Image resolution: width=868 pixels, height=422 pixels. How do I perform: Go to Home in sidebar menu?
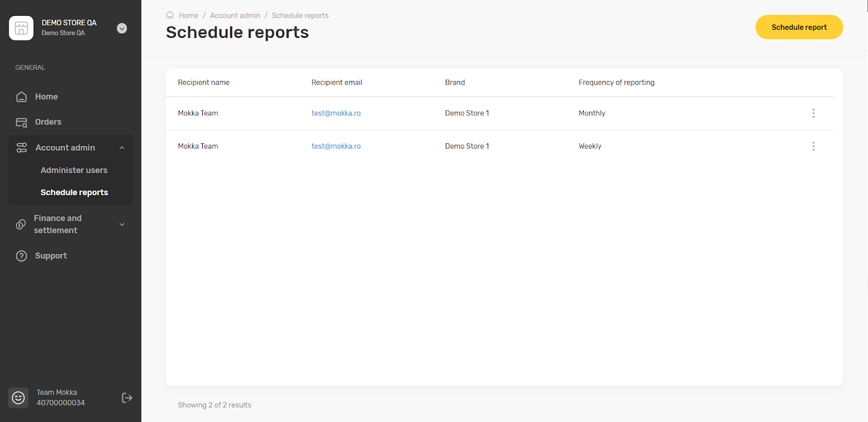(x=46, y=97)
